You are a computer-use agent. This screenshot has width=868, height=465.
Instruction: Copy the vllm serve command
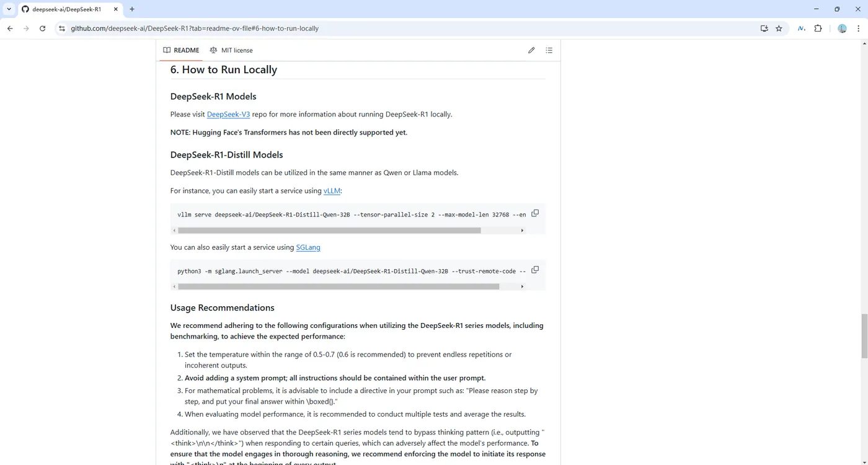click(x=535, y=213)
